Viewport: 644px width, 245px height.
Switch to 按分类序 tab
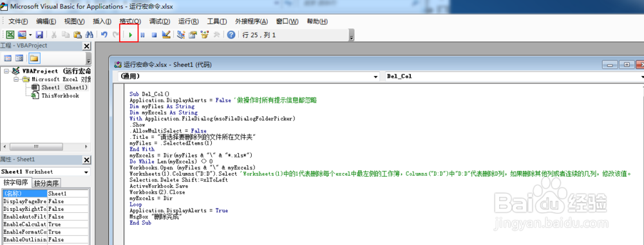click(47, 183)
